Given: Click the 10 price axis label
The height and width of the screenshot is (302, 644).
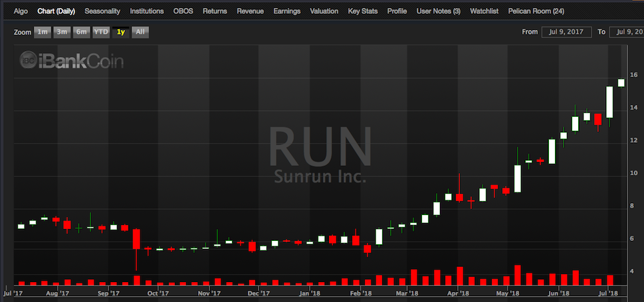Looking at the screenshot, I should pyautogui.click(x=634, y=173).
